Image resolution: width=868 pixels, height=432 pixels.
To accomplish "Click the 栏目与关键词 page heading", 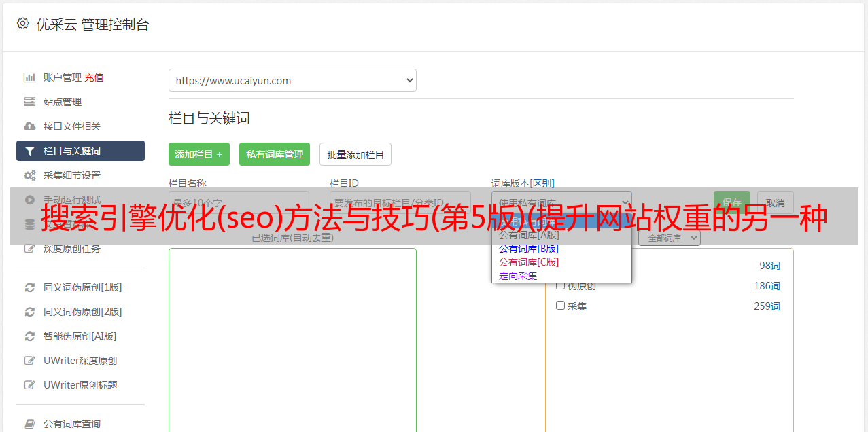I will point(209,118).
